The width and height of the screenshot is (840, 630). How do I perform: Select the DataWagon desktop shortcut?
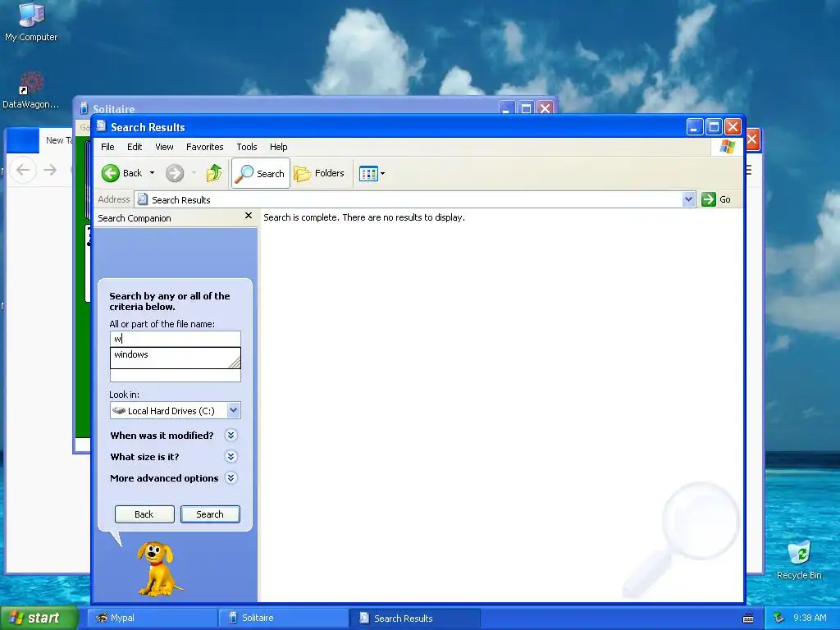point(31,90)
